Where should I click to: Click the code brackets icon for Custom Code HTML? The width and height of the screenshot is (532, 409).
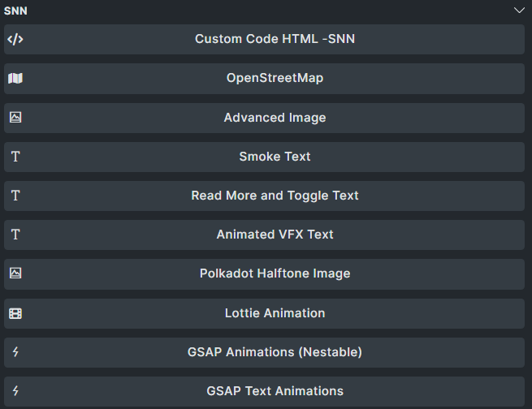(15, 39)
